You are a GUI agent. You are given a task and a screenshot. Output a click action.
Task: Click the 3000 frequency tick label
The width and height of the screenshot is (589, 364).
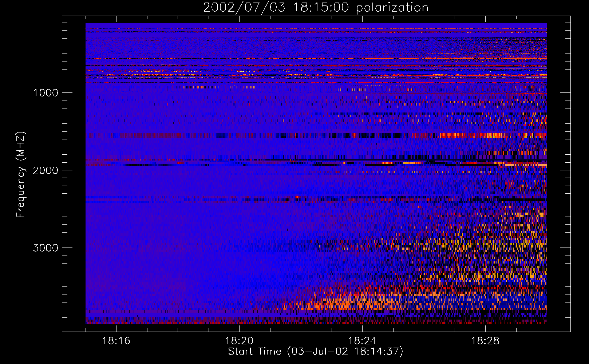(x=46, y=248)
